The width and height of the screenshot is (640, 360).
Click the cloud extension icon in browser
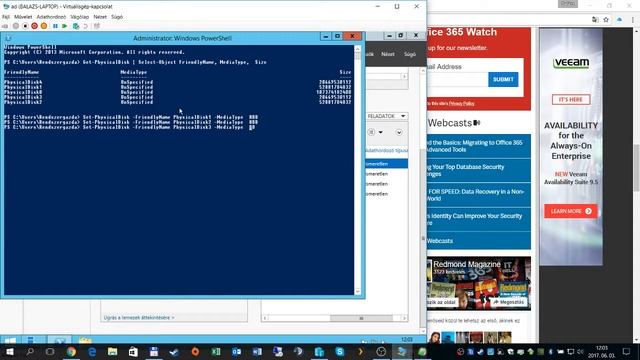620,20
